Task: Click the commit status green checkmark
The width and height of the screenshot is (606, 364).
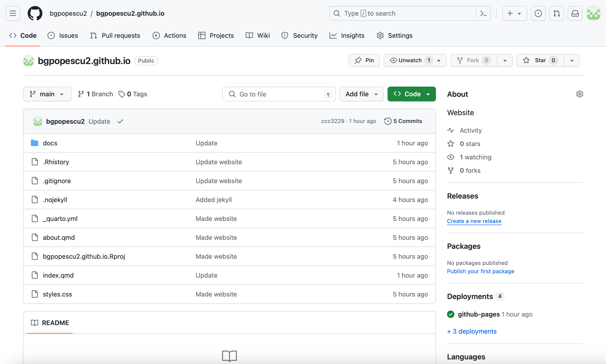Action: pyautogui.click(x=120, y=121)
